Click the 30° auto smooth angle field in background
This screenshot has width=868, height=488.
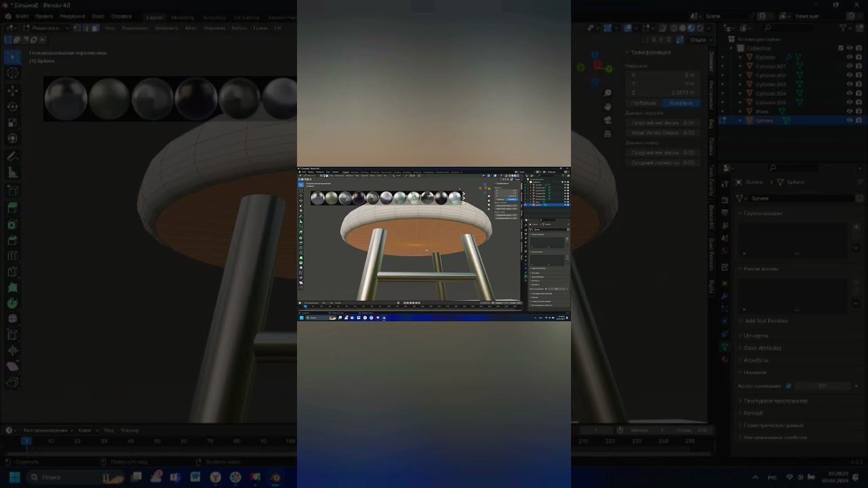click(822, 386)
